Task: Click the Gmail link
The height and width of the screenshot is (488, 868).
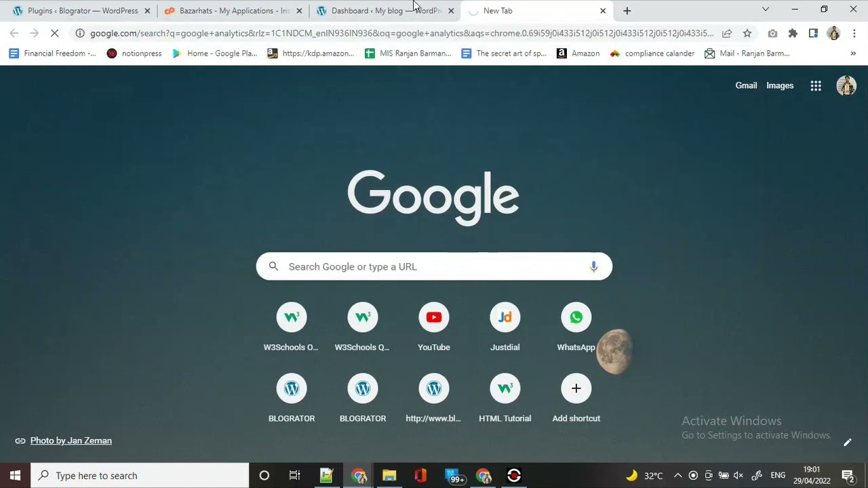Action: (x=746, y=85)
